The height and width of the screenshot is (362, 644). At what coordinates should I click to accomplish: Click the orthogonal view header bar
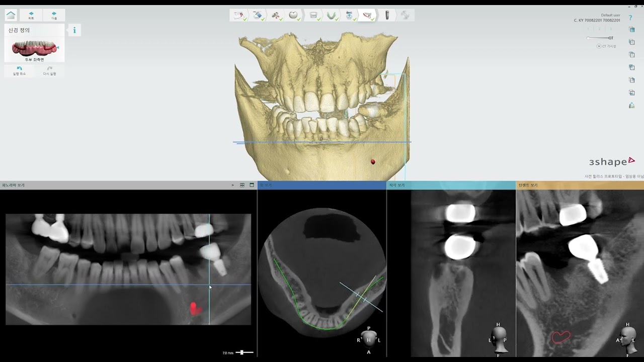(x=451, y=185)
